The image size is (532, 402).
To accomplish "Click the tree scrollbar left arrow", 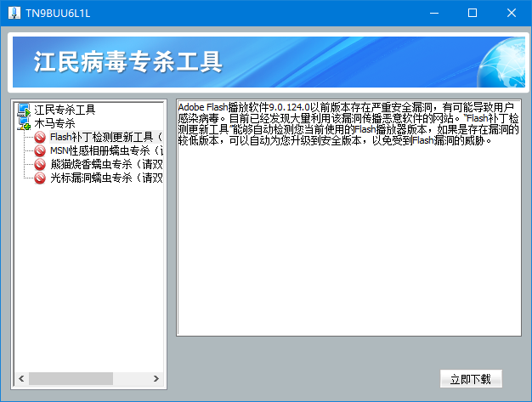I will pos(22,378).
